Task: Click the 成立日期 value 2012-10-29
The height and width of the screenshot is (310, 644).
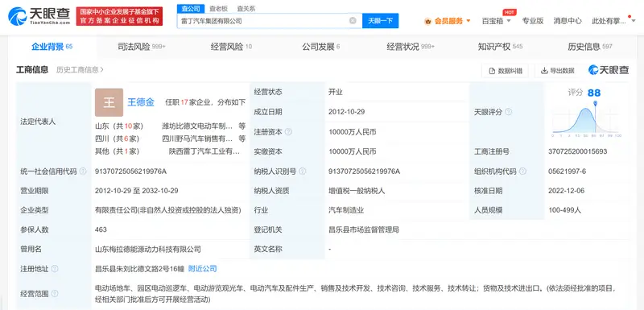Action: pos(347,112)
